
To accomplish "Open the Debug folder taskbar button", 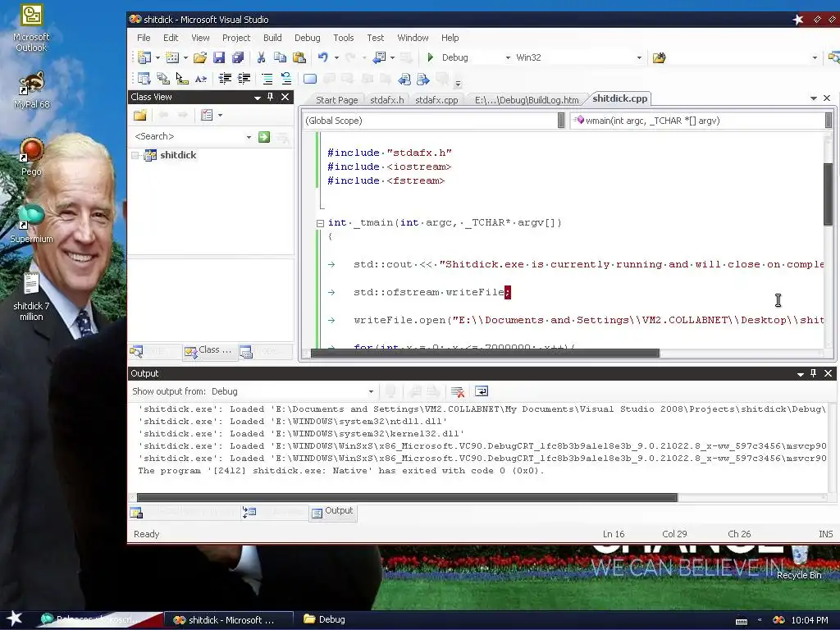I will tap(325, 619).
